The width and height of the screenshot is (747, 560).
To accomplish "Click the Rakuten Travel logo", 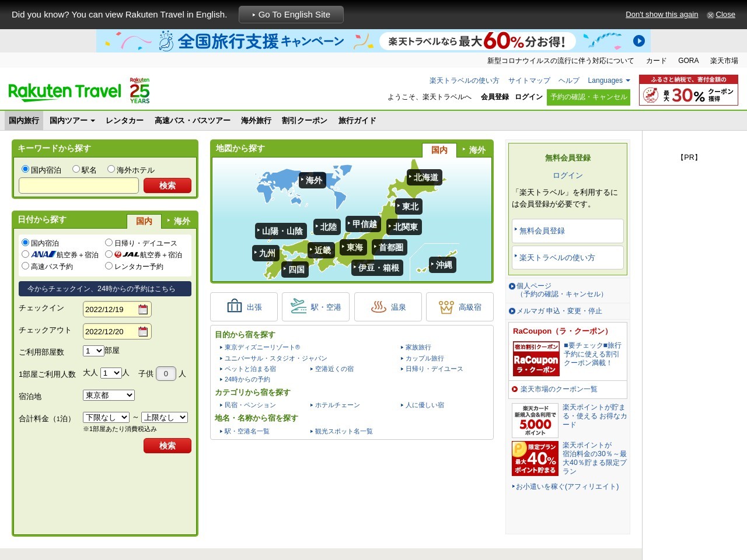I will pos(65,92).
